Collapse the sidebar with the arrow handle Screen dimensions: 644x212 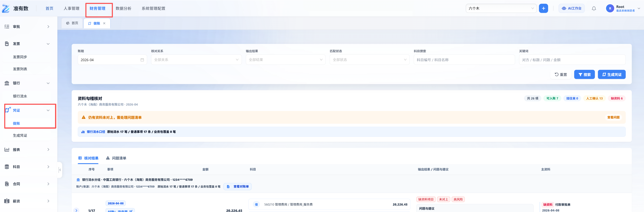click(60, 170)
